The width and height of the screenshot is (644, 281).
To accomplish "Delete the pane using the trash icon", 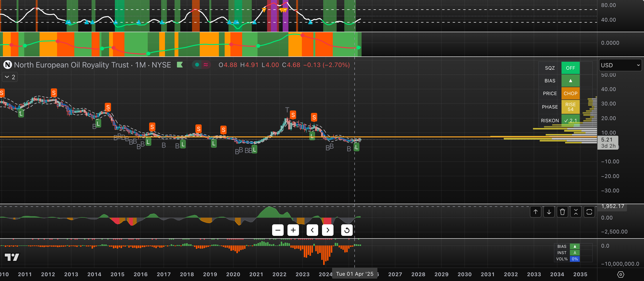I will click(562, 212).
